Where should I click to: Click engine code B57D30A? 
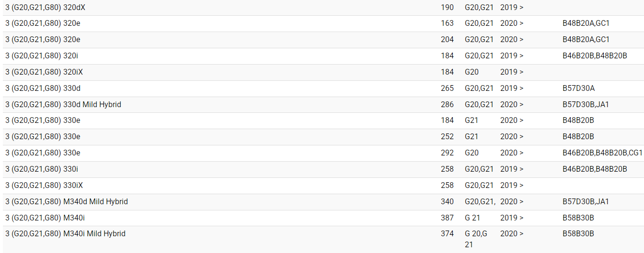(x=578, y=88)
